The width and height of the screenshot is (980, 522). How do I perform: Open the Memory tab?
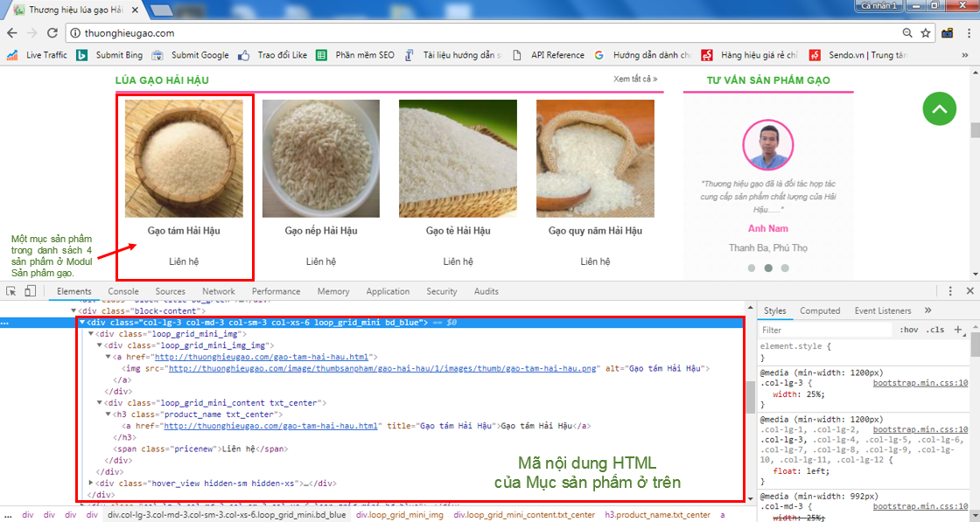coord(333,291)
